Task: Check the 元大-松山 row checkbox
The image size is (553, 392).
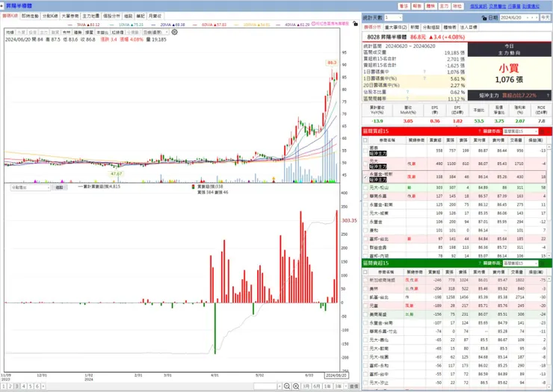Action: pyautogui.click(x=365, y=187)
